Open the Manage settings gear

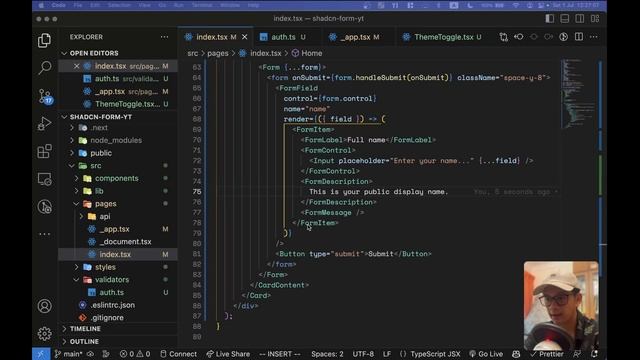pos(44,333)
